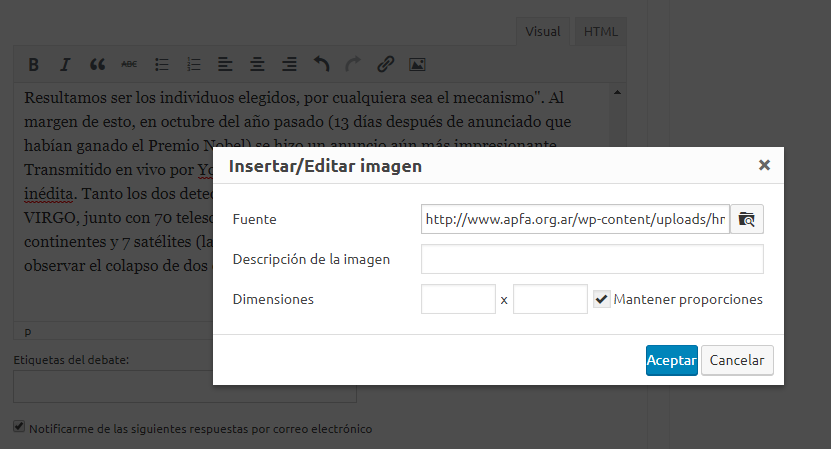Viewport: 831px width, 449px height.
Task: Uncheck Mantener proporciones checkbox
Action: [x=602, y=299]
